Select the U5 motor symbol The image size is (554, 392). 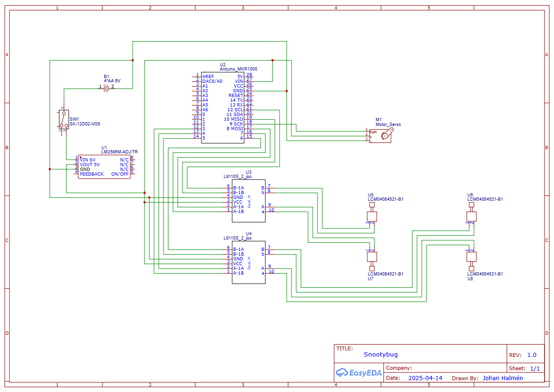click(x=372, y=214)
